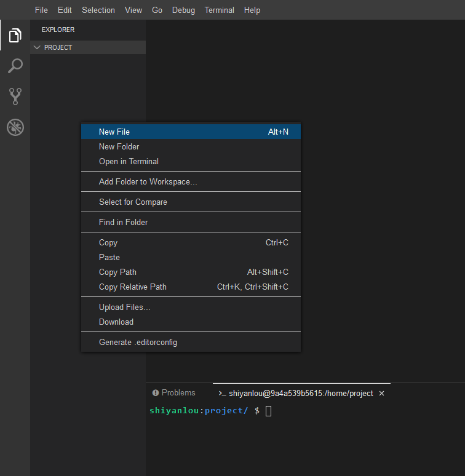Open the Explorer view icon
Screen dimensions: 465x476
tap(15, 35)
